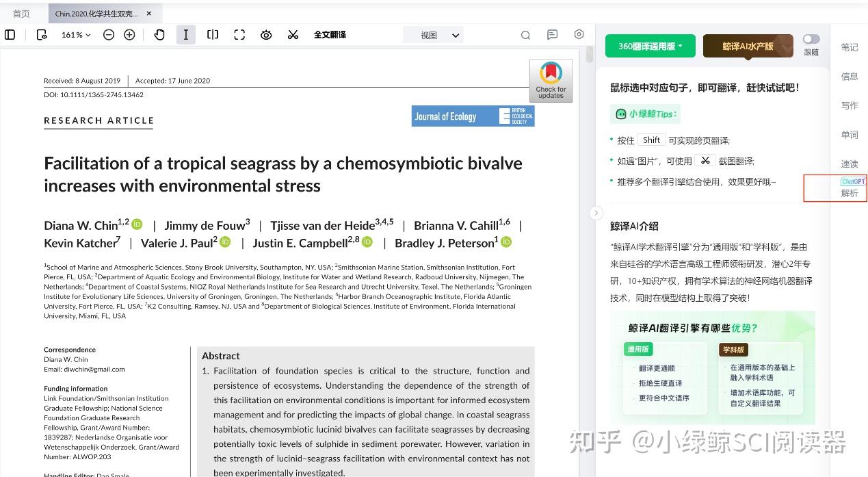This screenshot has height=477, width=868.
Task: Expand the 视图 view dropdown
Action: (434, 35)
